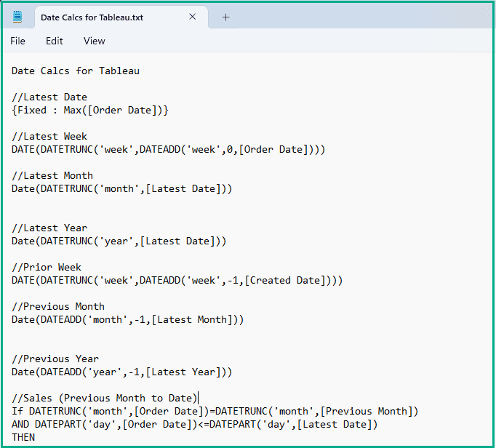Open the File menu
This screenshot has height=448, width=496.
pyautogui.click(x=17, y=41)
